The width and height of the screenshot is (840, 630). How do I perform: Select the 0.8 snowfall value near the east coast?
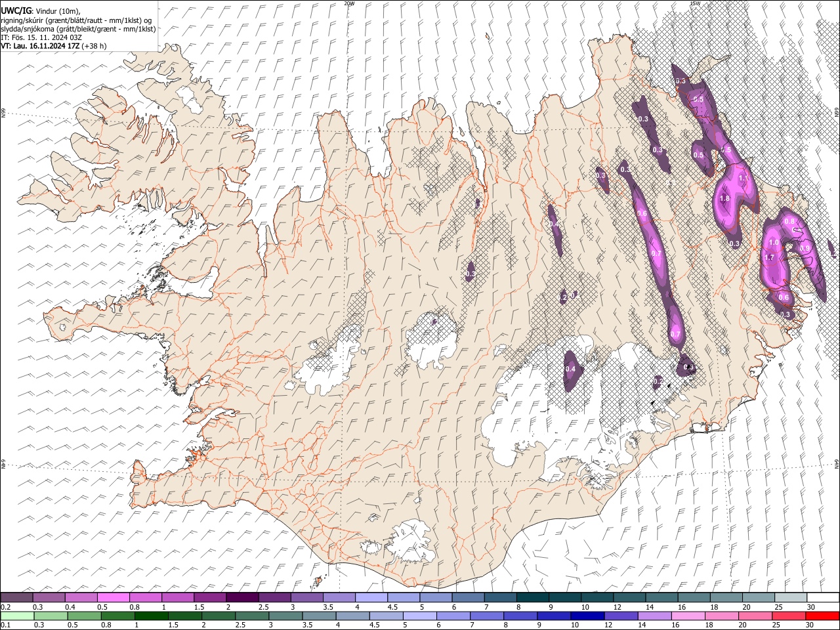coord(789,222)
